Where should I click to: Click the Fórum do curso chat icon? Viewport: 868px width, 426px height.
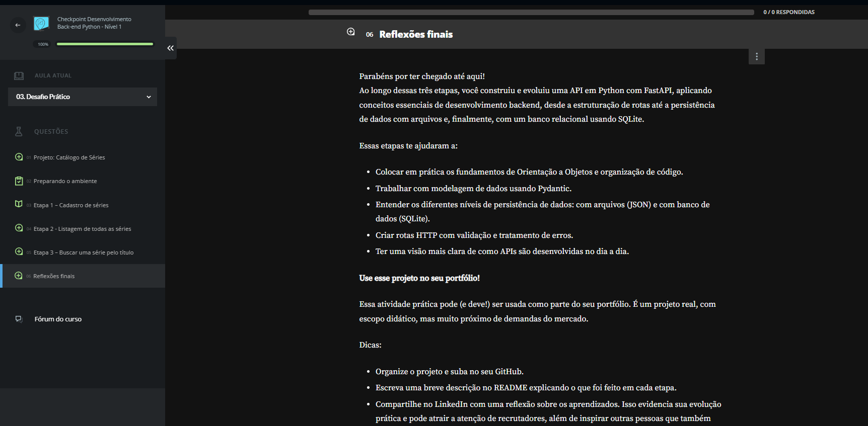(x=19, y=319)
